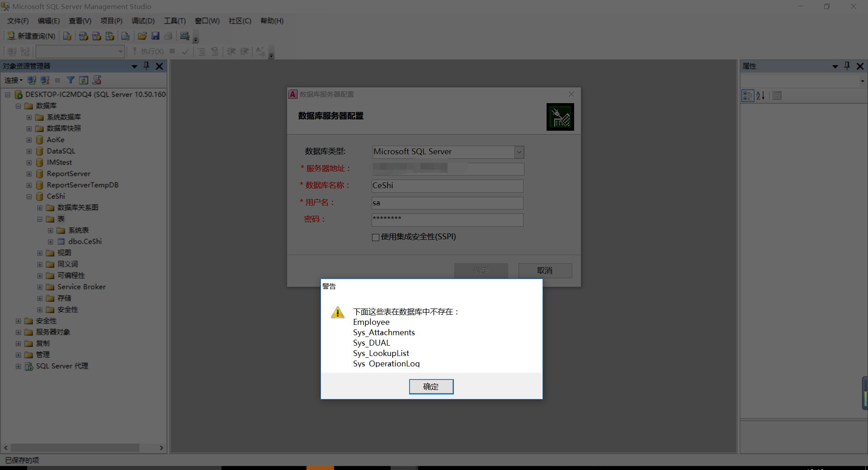Screen dimensions: 868x470
Task: Click the Property Pages icon in Properties panel
Action: click(x=777, y=95)
